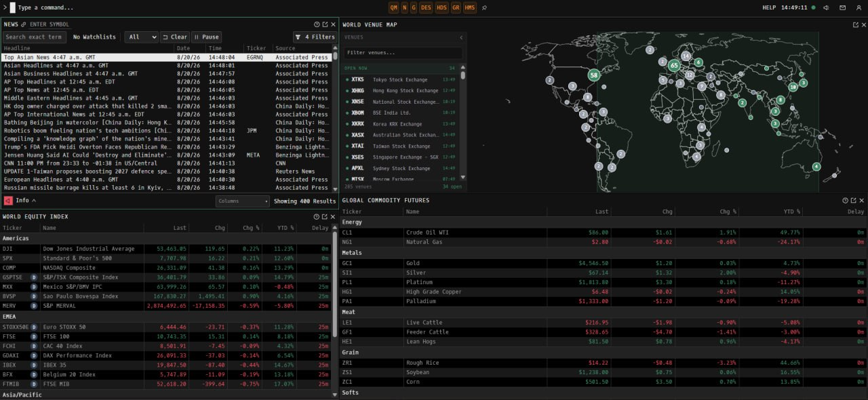Open the 4 Filters button
Screen dimensions: 868x400
click(315, 37)
